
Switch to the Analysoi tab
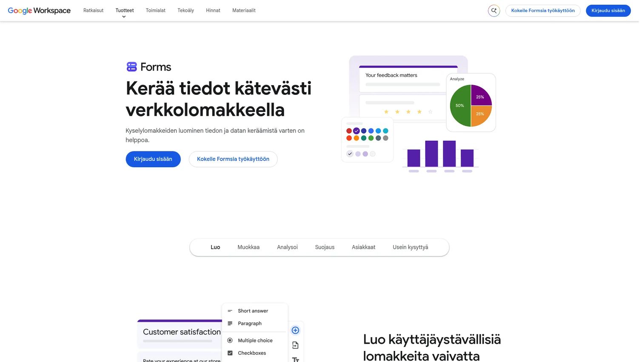click(288, 247)
